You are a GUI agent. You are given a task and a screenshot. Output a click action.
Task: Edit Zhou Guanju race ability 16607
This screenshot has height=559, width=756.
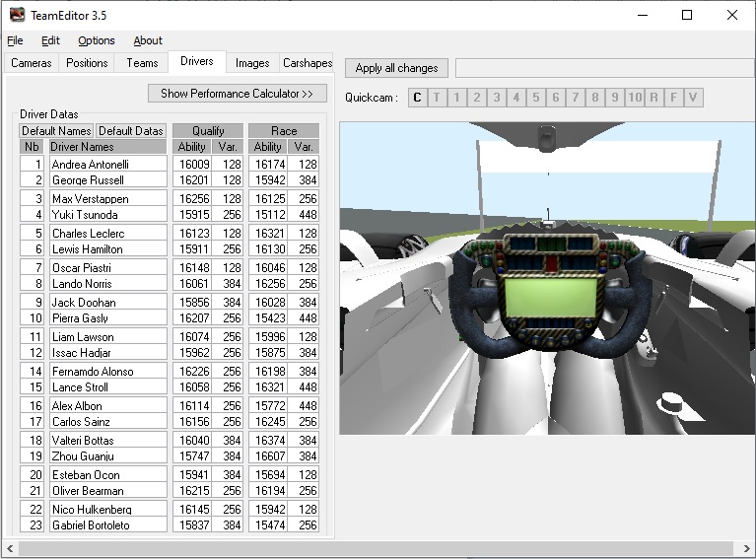268,455
